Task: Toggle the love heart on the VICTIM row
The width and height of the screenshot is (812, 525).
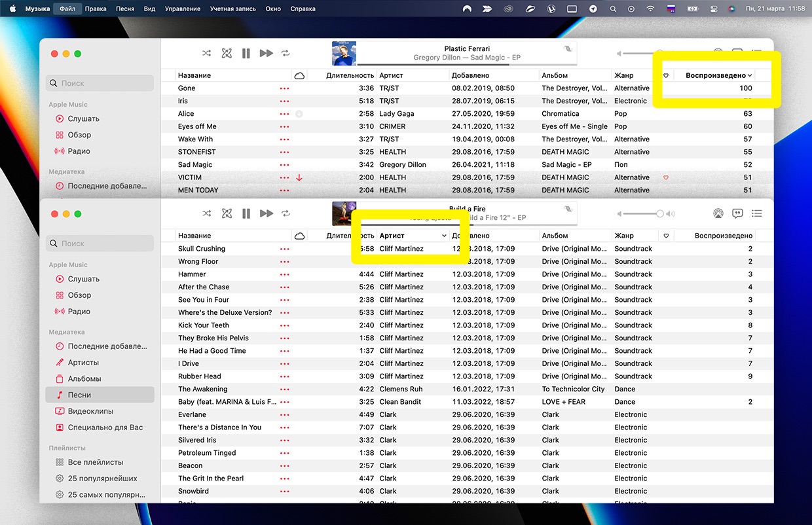Action: click(x=666, y=177)
